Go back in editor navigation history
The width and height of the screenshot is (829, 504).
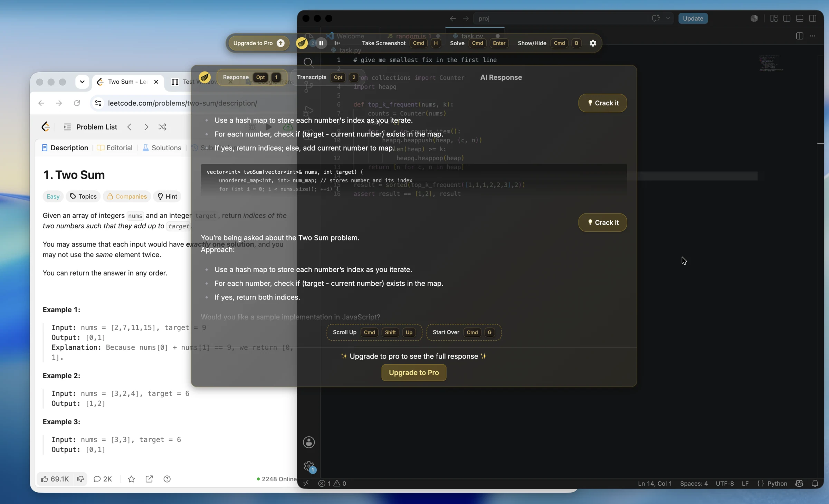(452, 18)
